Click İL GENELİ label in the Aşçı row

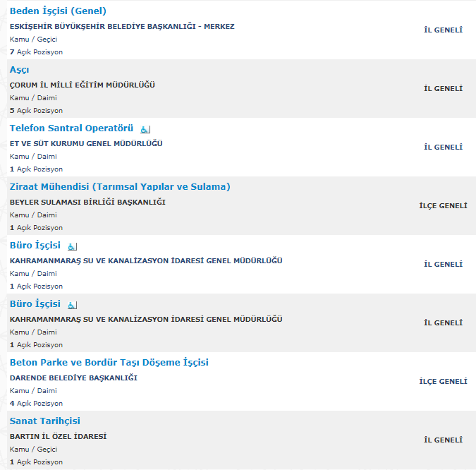443,89
